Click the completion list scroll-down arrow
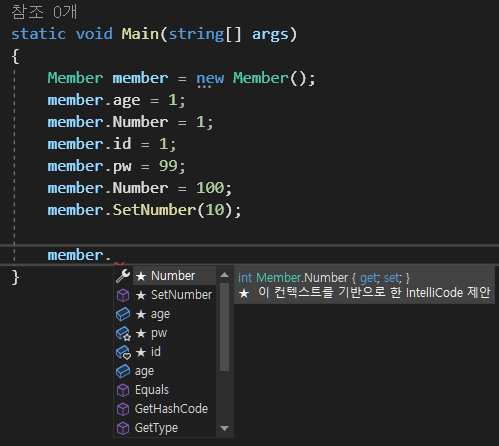The image size is (499, 446). tap(225, 428)
